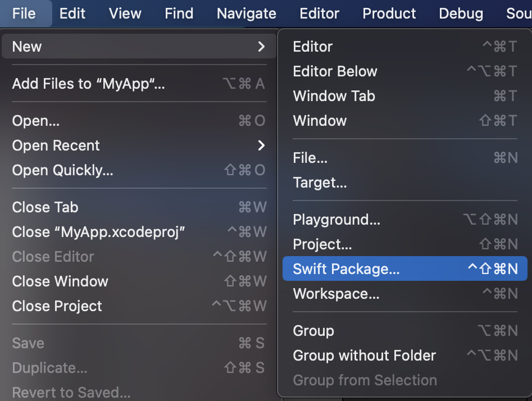The image size is (532, 401).
Task: Open the Edit menu
Action: tap(72, 13)
